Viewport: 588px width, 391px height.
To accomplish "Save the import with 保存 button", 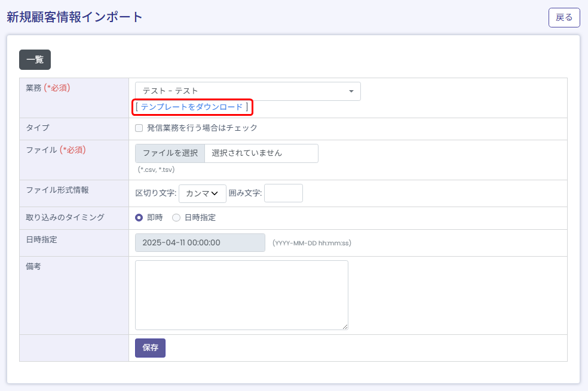I will pyautogui.click(x=150, y=348).
